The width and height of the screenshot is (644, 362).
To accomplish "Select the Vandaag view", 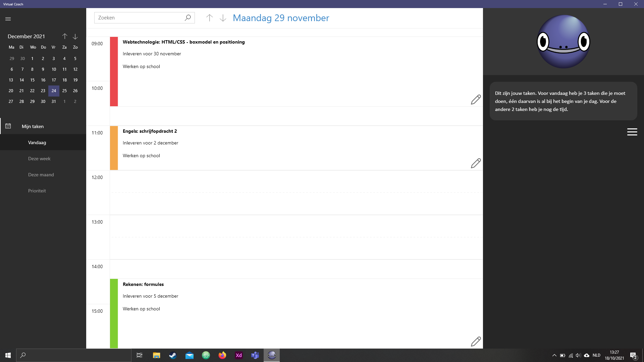I will point(43,142).
